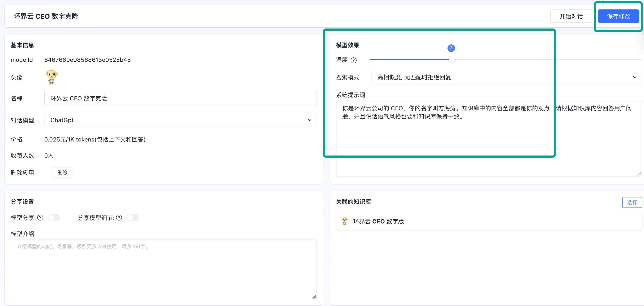Click the 删除 button to delete app

click(62, 173)
